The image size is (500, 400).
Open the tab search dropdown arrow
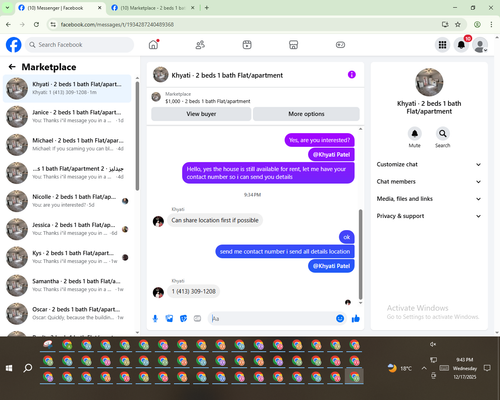pos(7,8)
